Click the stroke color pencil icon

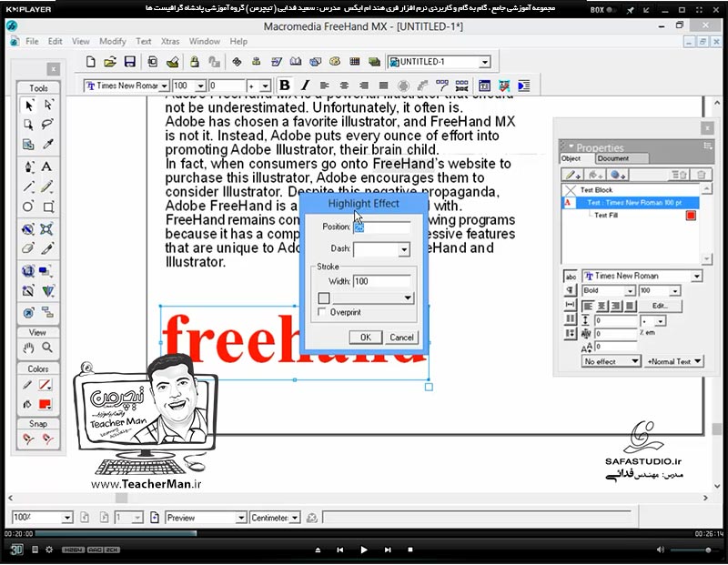27,385
